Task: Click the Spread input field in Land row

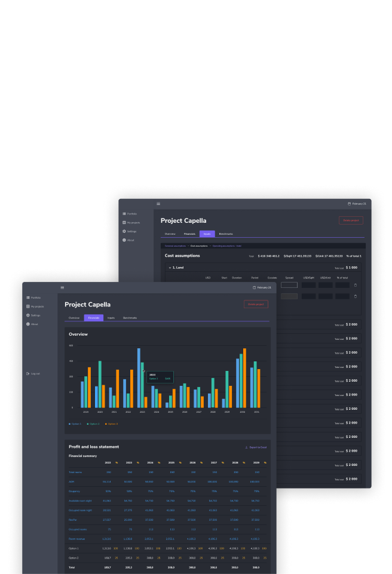Action: pyautogui.click(x=289, y=285)
